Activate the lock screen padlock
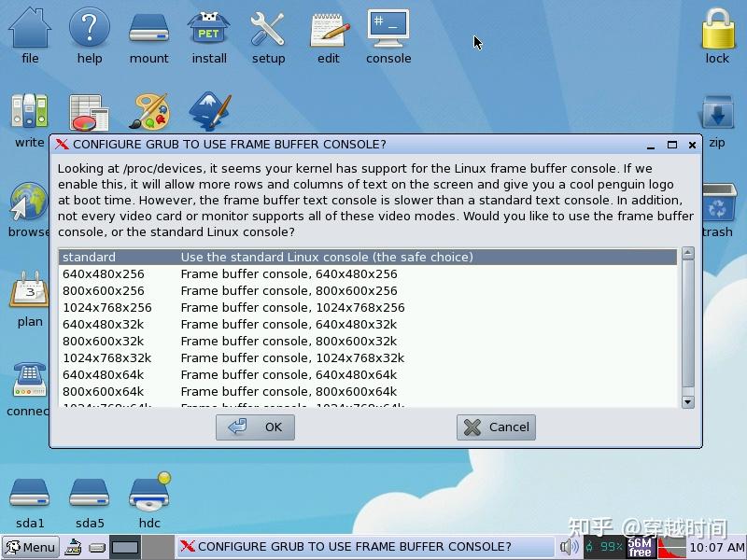The width and height of the screenshot is (747, 560). point(717,33)
